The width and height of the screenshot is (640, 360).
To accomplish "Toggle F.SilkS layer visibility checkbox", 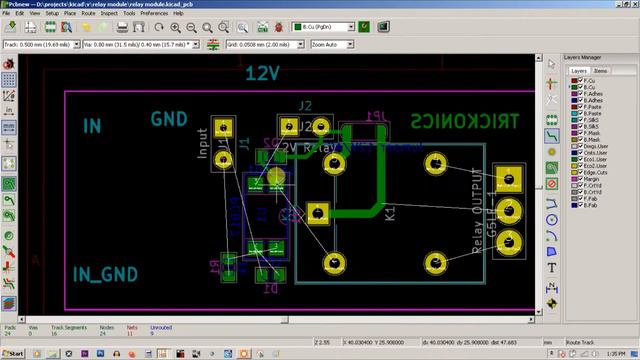I will [580, 120].
